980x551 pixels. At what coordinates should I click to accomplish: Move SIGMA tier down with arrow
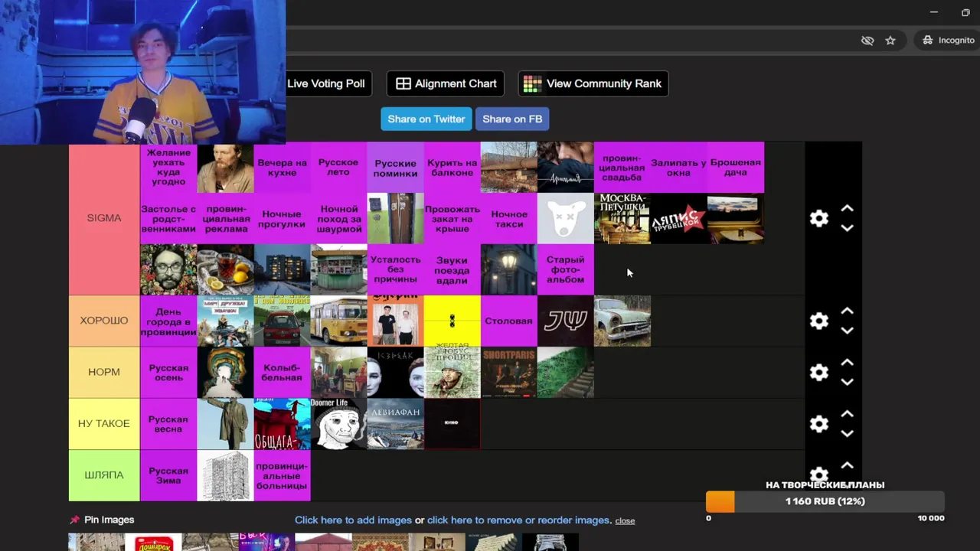pos(847,228)
